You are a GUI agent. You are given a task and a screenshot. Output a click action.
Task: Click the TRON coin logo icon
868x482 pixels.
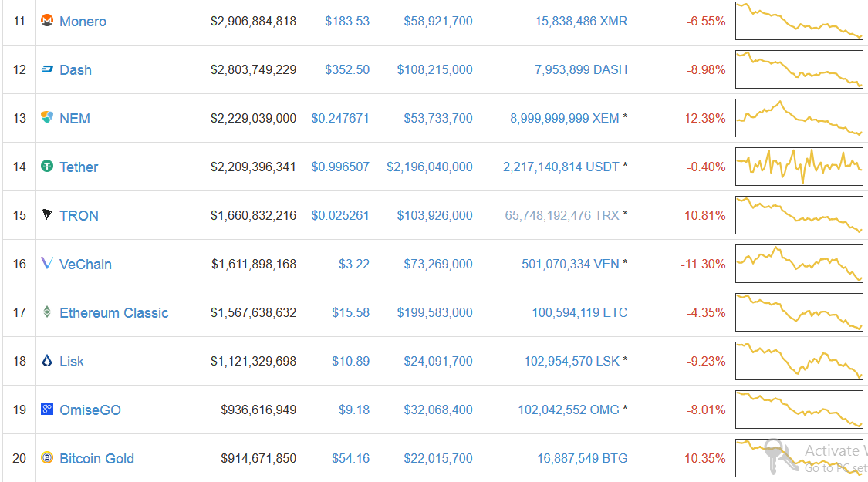46,215
